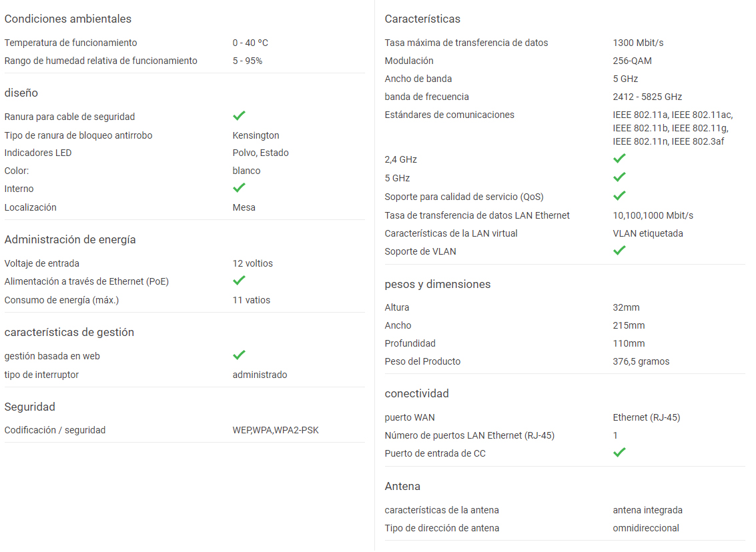Click the 1300 Mbit/s transfer rate value
The height and width of the screenshot is (552, 756).
638,43
